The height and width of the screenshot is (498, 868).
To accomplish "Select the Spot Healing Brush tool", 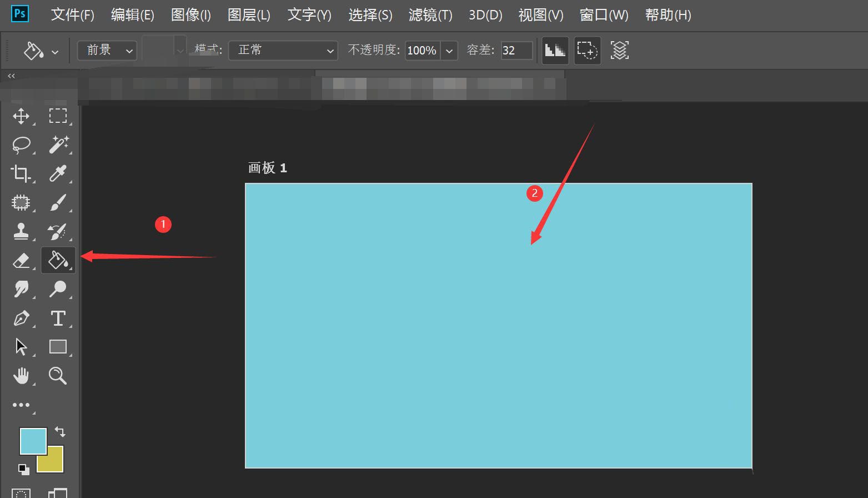I will (x=21, y=202).
